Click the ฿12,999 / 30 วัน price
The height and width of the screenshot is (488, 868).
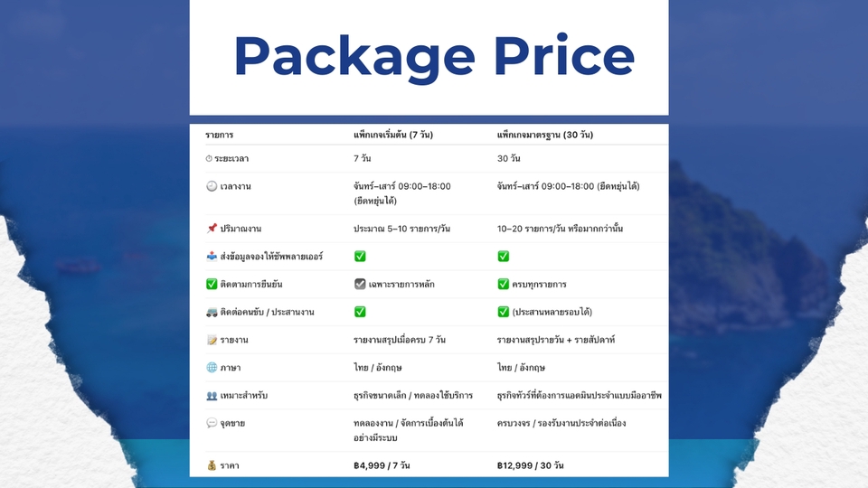click(531, 465)
